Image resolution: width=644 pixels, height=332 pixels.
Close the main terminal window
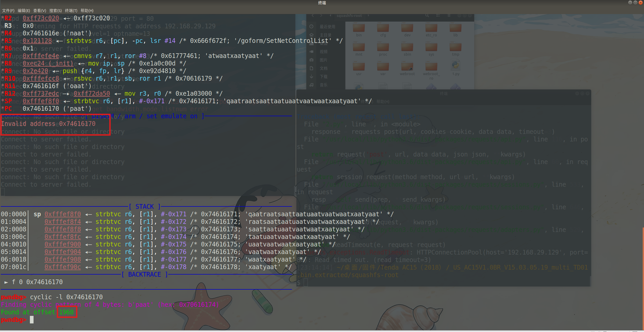(x=641, y=3)
